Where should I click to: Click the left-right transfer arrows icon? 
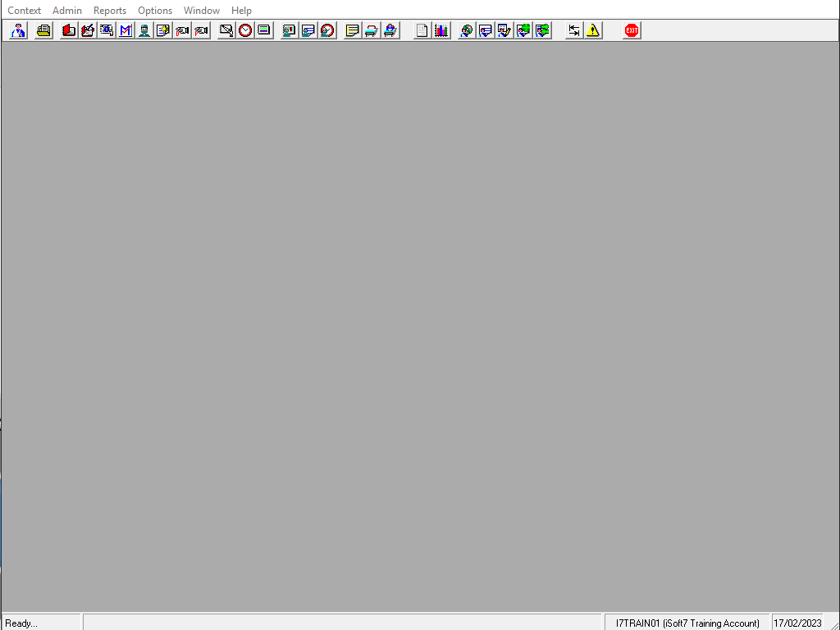click(573, 30)
